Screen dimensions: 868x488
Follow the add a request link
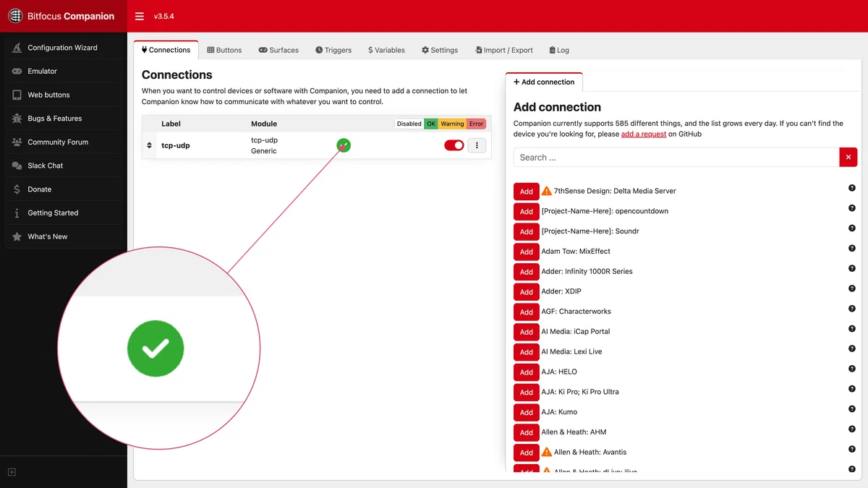click(644, 134)
